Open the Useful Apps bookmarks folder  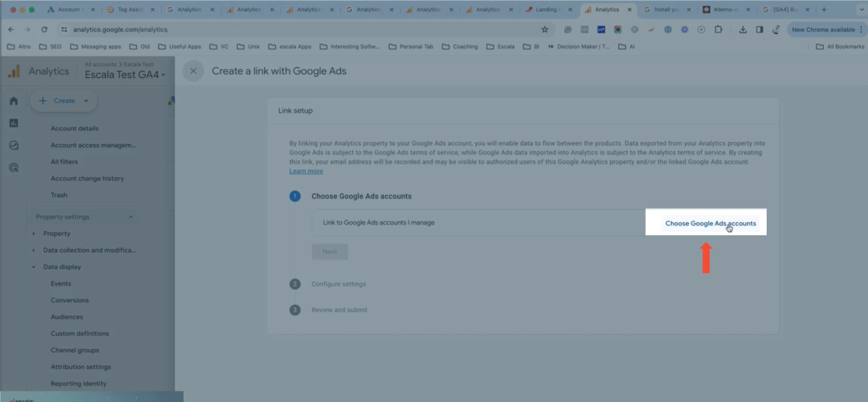179,47
